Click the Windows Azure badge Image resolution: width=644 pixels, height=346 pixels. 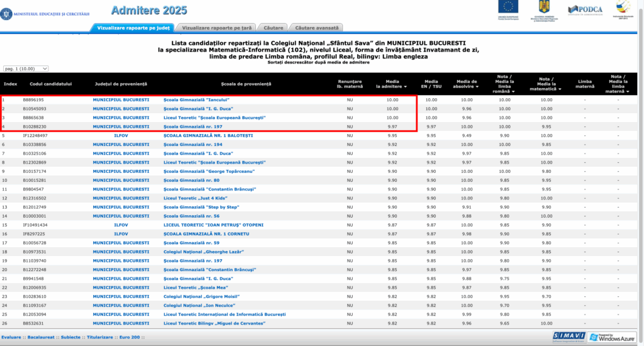[612, 337]
